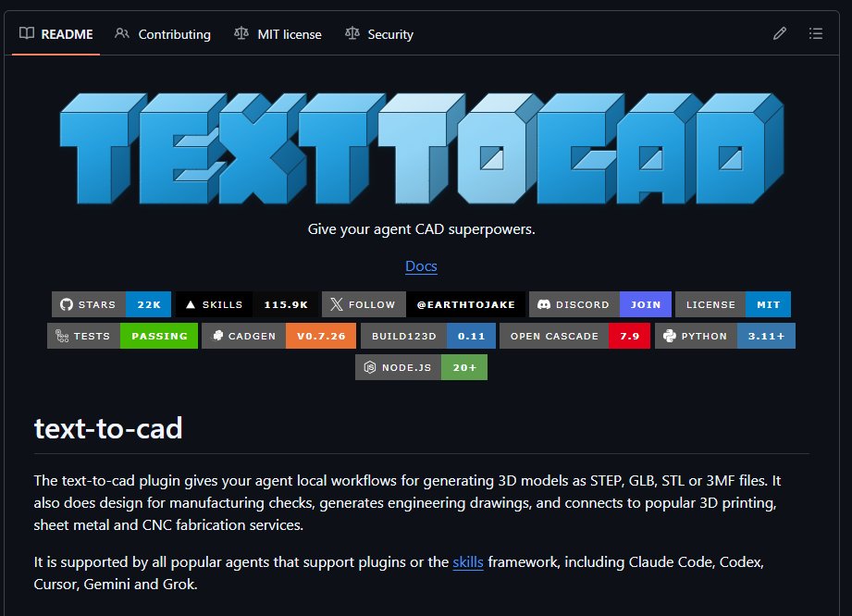Click the Build123d 0.11 badge
The image size is (852, 616).
(x=428, y=336)
